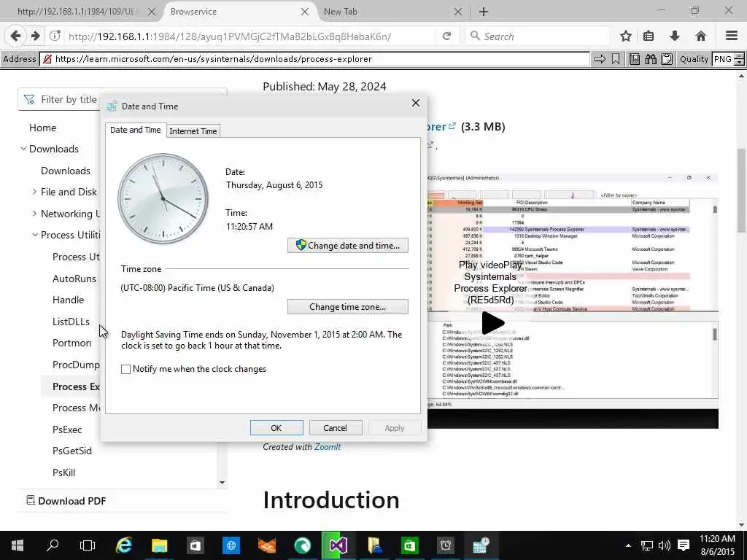Select PsGetSid in the sidebar

point(72,451)
